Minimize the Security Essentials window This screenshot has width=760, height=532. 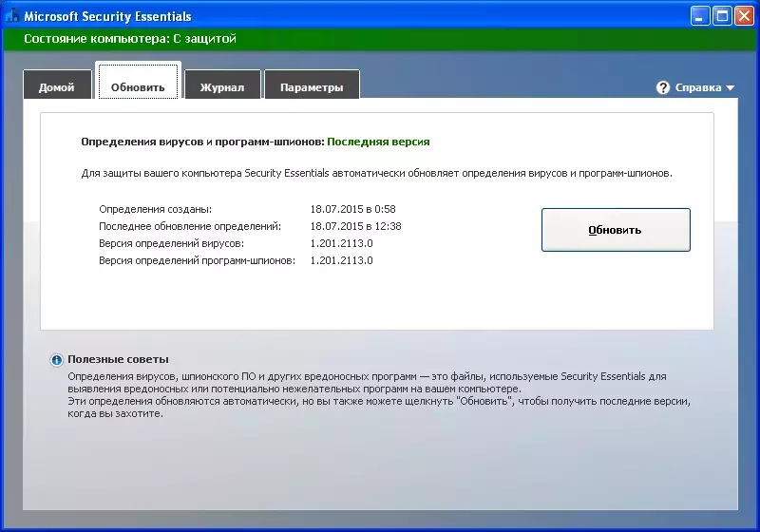pyautogui.click(x=700, y=16)
